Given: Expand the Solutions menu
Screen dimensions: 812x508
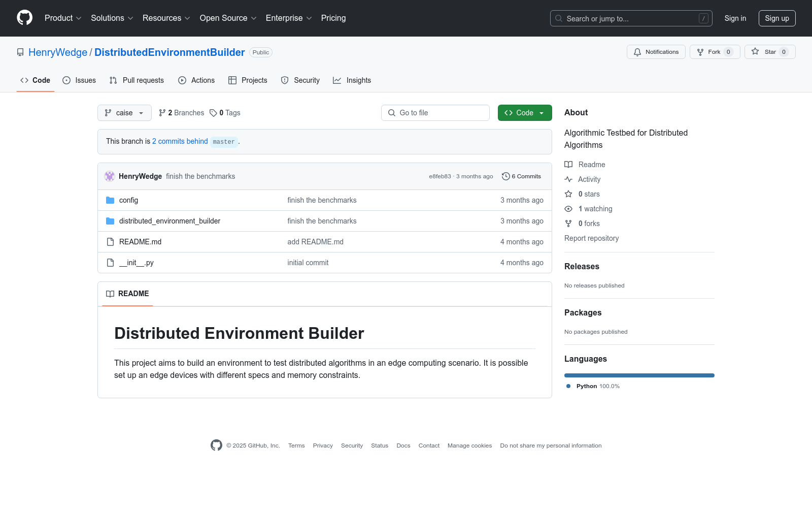Looking at the screenshot, I should coord(112,18).
